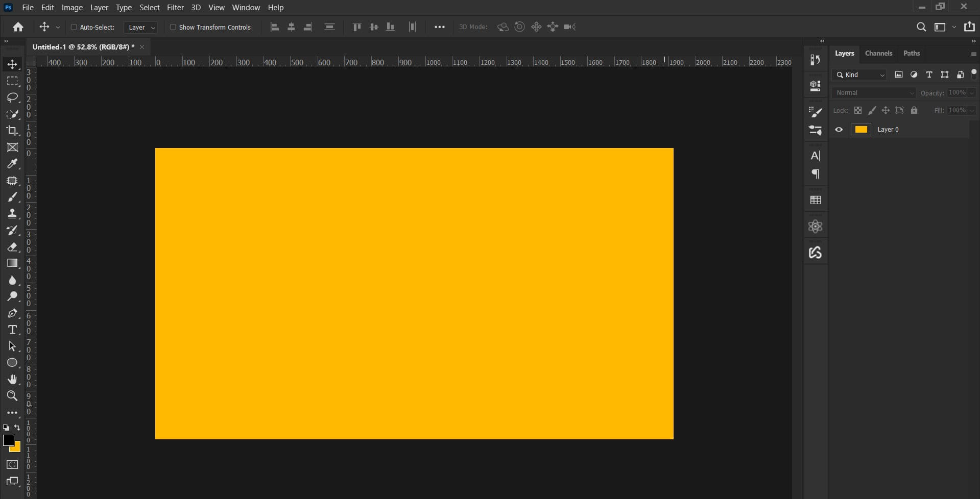Toggle Quick Mask mode
980x499 pixels.
(x=12, y=465)
